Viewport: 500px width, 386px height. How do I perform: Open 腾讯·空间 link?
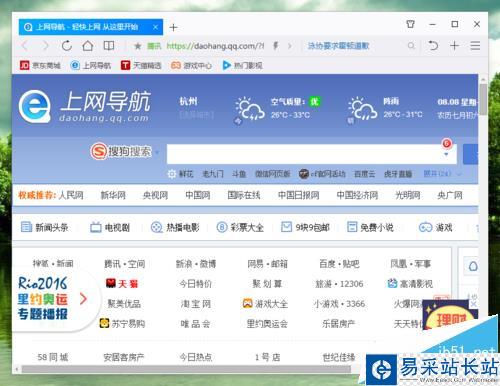125,264
